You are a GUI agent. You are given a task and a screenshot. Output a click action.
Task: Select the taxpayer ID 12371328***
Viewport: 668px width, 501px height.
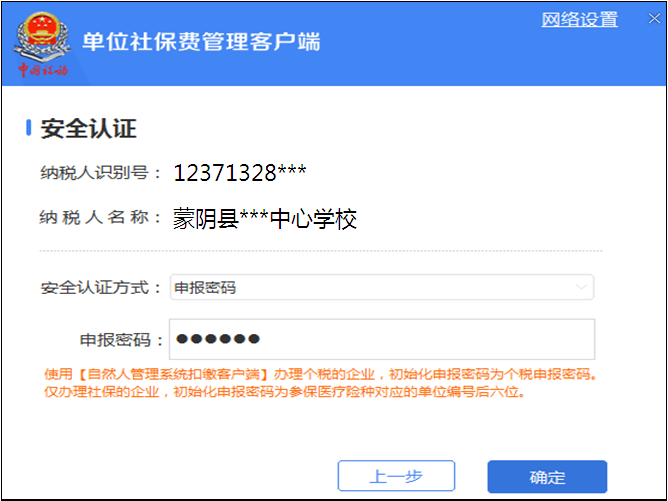pyautogui.click(x=240, y=173)
